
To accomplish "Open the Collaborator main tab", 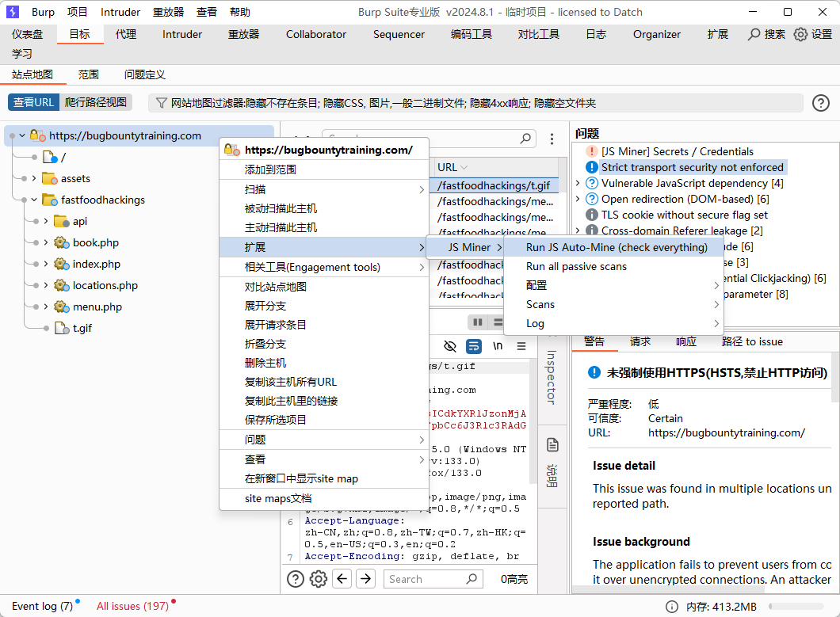I will [x=316, y=34].
